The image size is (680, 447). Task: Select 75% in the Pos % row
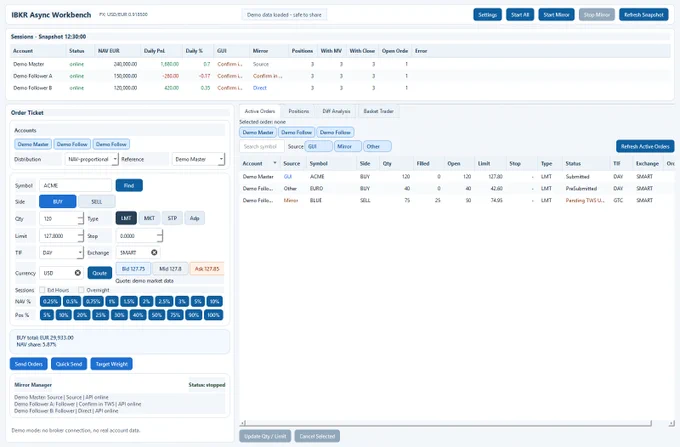175,315
